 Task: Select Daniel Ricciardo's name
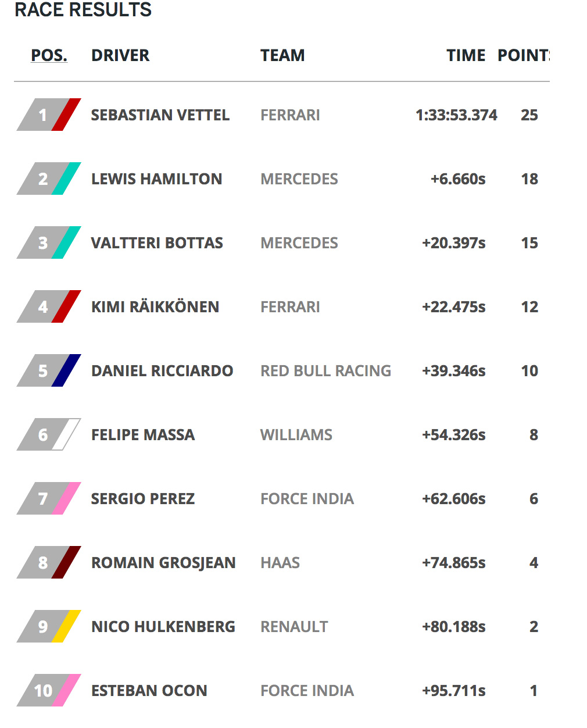point(162,371)
